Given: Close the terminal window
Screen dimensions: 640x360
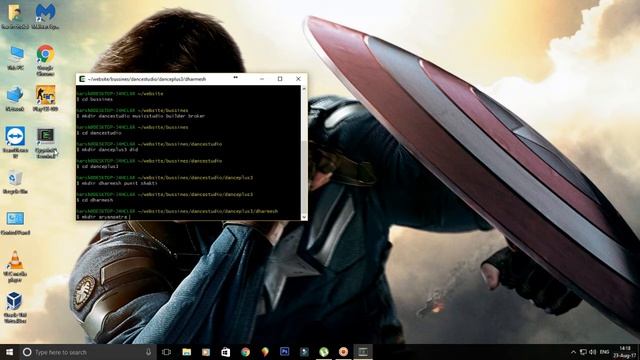Looking at the screenshot, I should click(x=298, y=79).
